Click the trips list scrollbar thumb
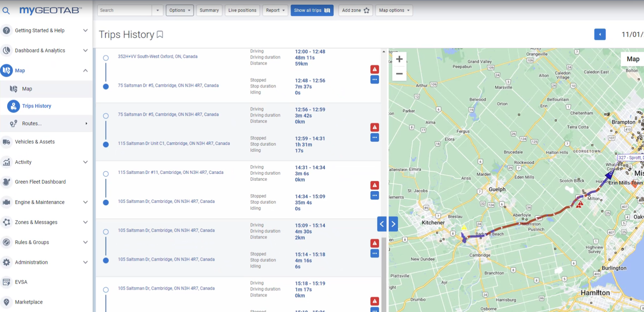The image size is (644, 312). pyautogui.click(x=384, y=274)
